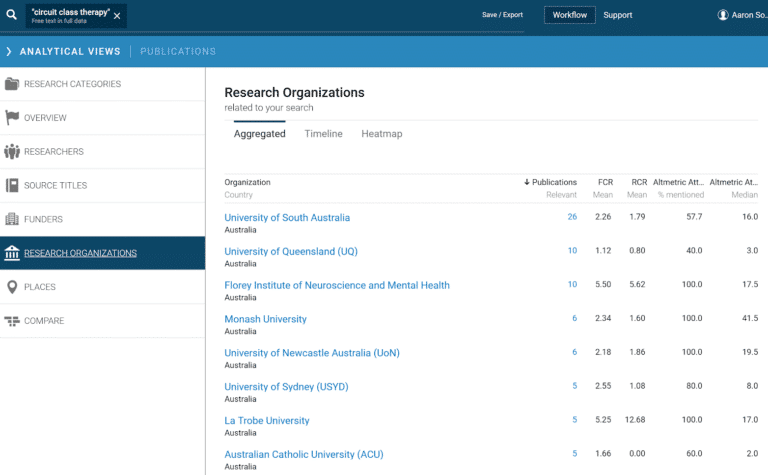The image size is (768, 475).
Task: Switch to the Heatmap tab
Action: (382, 134)
